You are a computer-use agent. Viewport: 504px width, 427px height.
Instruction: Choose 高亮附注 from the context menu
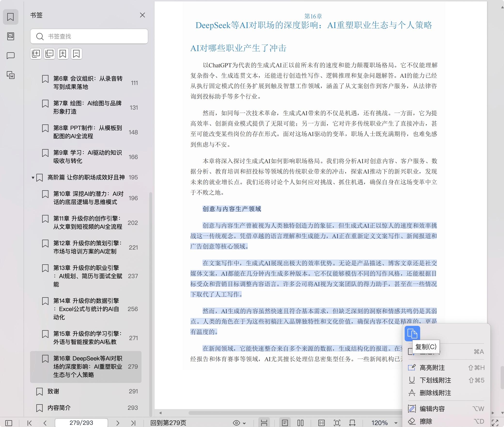pyautogui.click(x=434, y=367)
